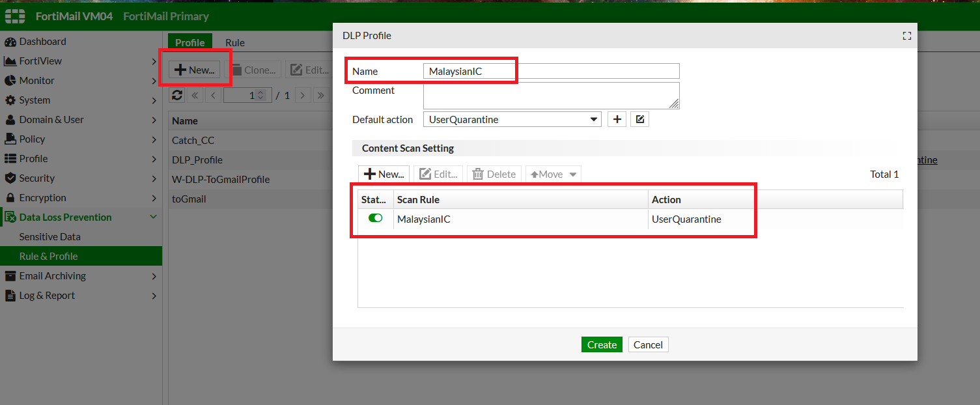Click New in the profile list toolbar
The image size is (980, 405).
point(195,70)
